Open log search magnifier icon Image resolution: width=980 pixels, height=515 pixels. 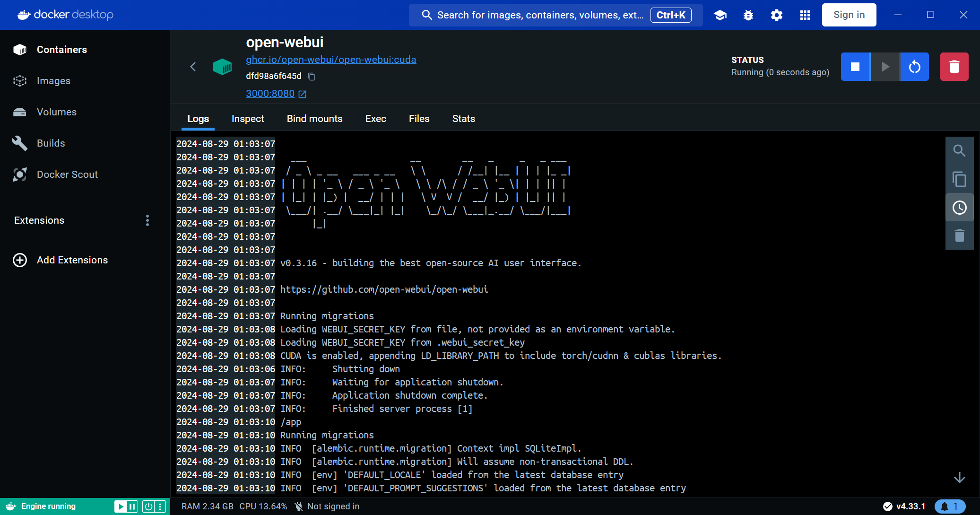pos(959,151)
